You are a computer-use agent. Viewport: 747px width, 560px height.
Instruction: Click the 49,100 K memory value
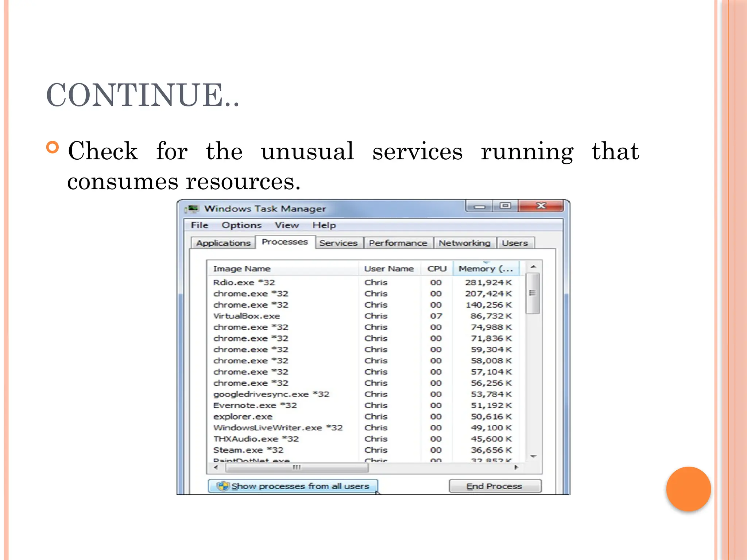(491, 428)
